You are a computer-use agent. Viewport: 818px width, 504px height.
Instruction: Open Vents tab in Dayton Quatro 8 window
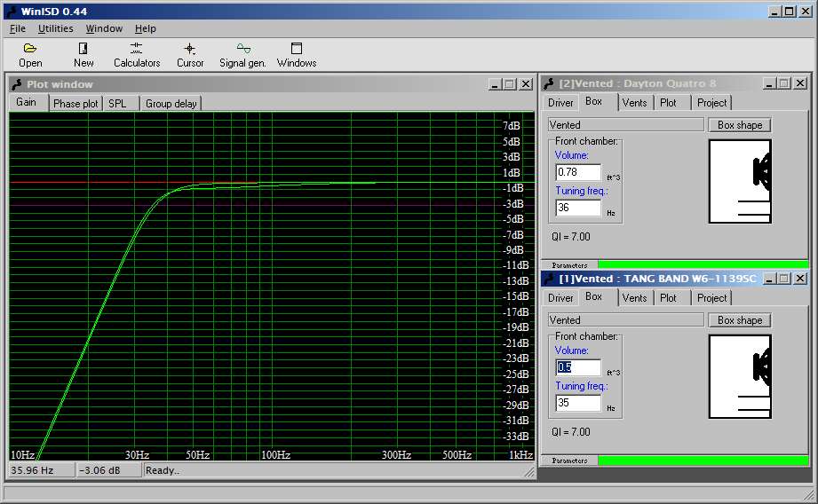[x=634, y=103]
